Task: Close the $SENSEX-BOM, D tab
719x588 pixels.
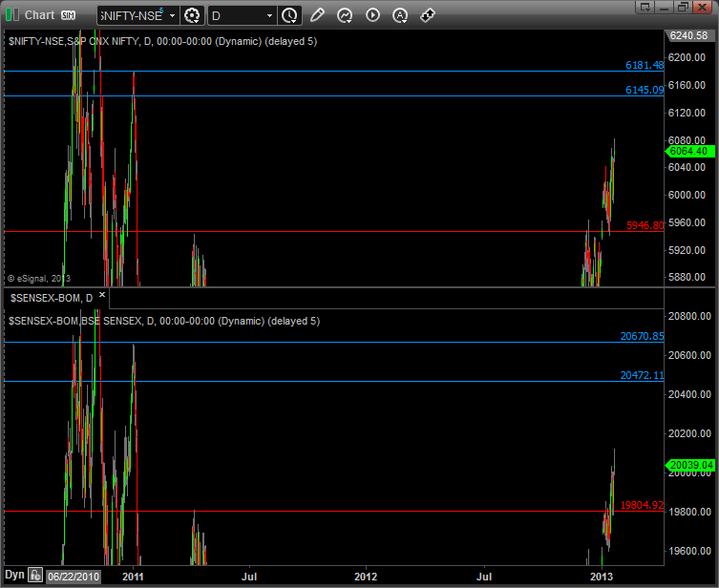Action: 102,295
